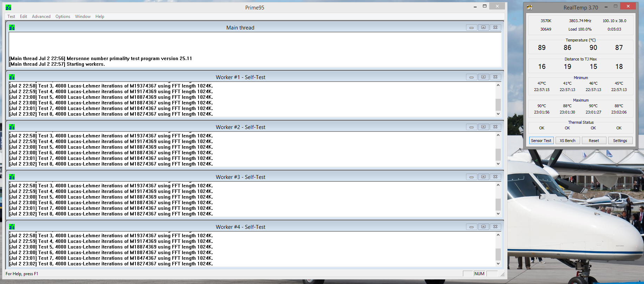Restore the Worker #1 child window
644x284 pixels.
[x=483, y=77]
